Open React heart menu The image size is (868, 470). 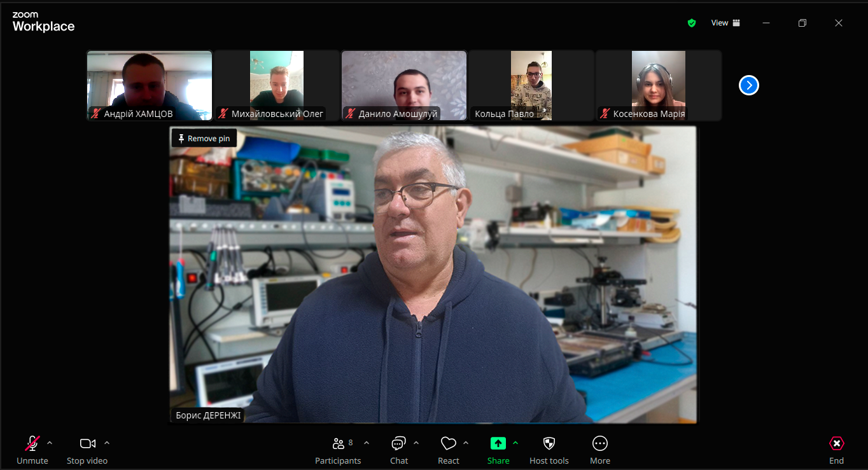(x=449, y=450)
